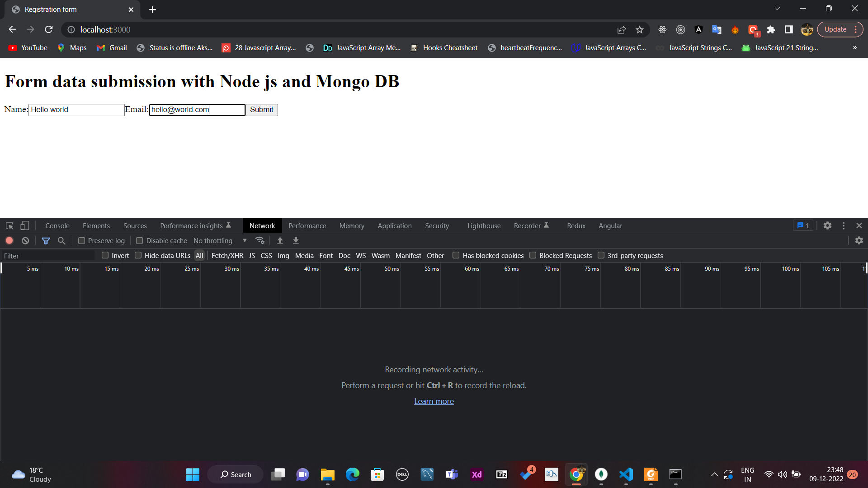Click the search network requests magnifier icon
Viewport: 868px width, 488px height.
coord(61,240)
